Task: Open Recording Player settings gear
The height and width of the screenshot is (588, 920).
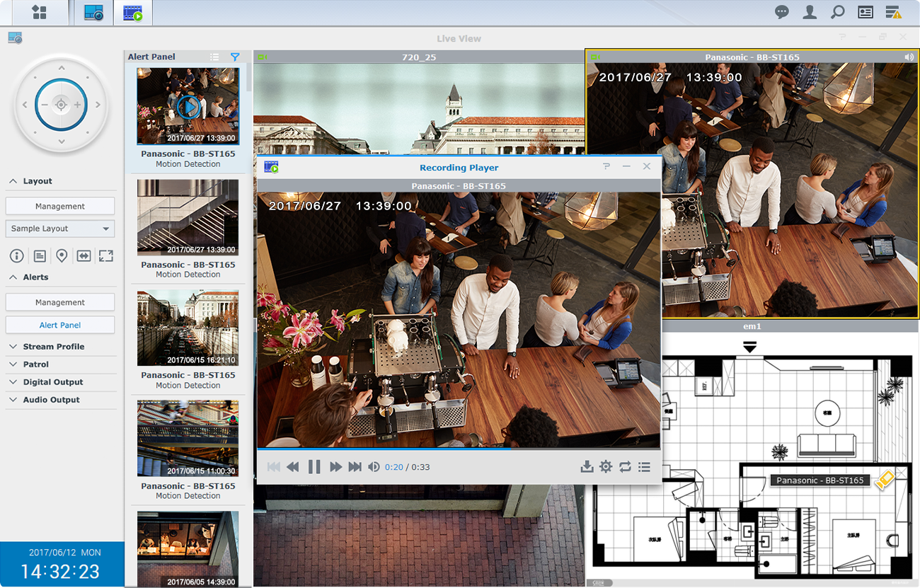Action: [x=606, y=467]
